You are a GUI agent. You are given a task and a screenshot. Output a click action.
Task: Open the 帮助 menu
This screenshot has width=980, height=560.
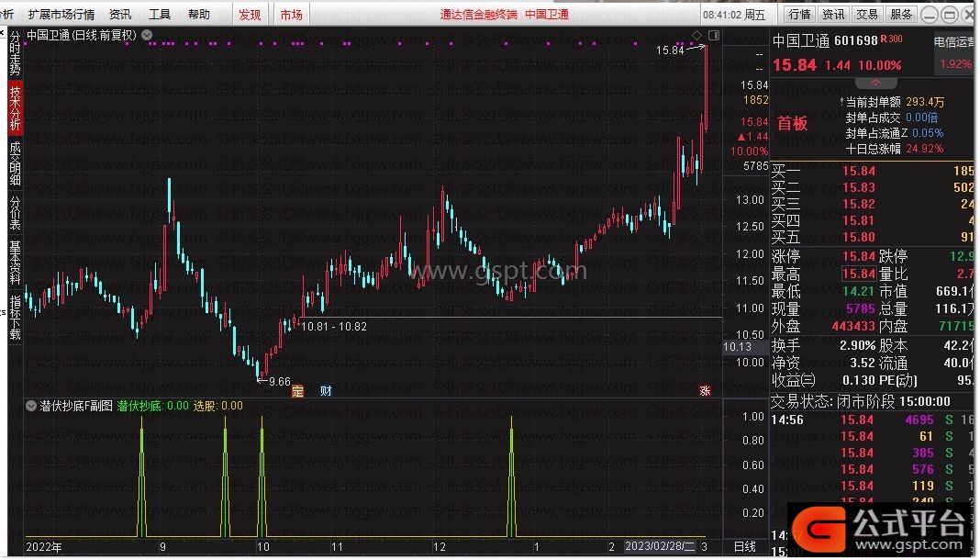point(199,15)
